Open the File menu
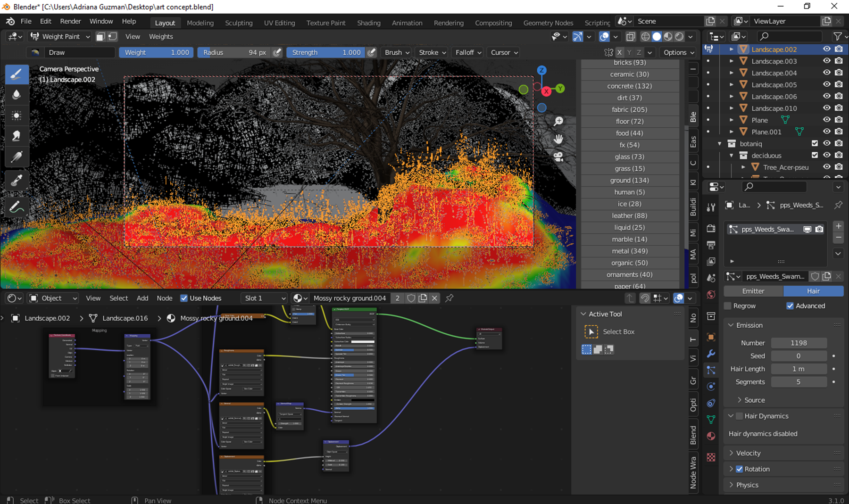Viewport: 849px width, 504px height. [26, 21]
